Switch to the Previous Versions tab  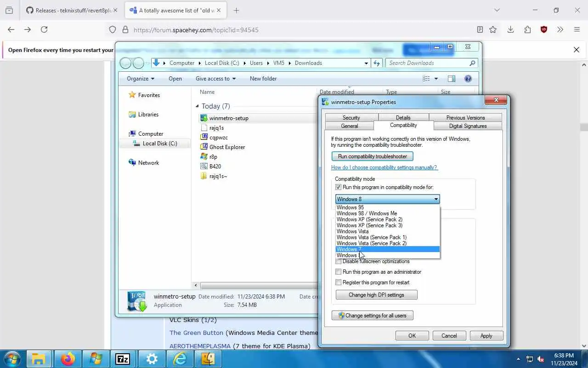click(x=465, y=118)
